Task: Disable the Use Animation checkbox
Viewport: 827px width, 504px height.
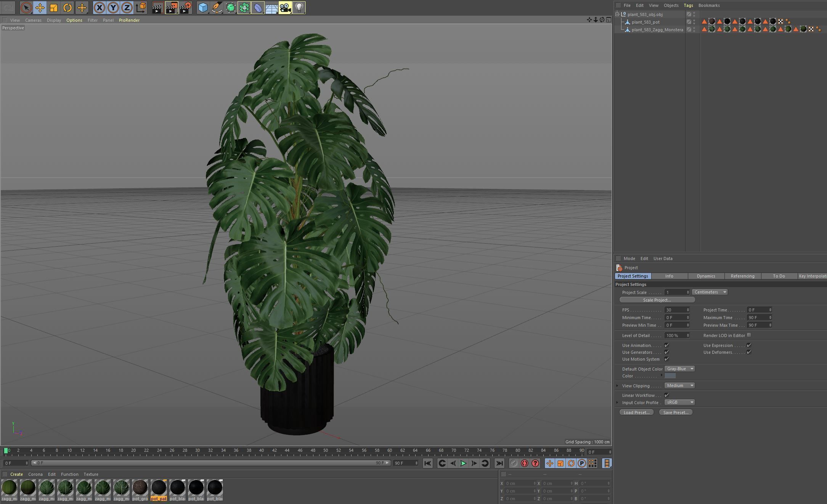Action: coord(666,345)
